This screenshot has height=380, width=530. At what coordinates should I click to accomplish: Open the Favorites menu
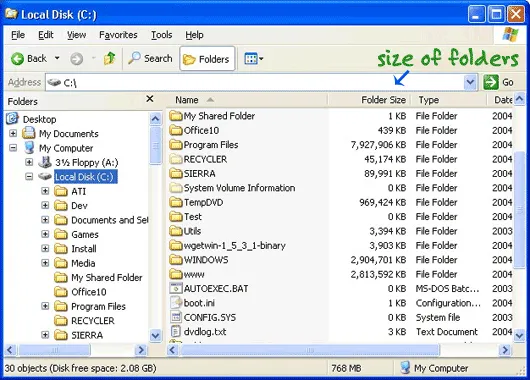[x=118, y=35]
